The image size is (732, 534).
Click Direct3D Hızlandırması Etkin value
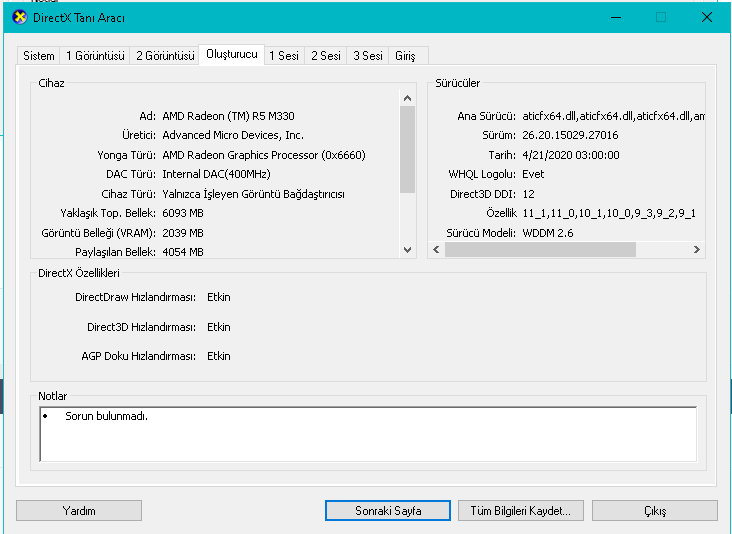click(x=218, y=327)
